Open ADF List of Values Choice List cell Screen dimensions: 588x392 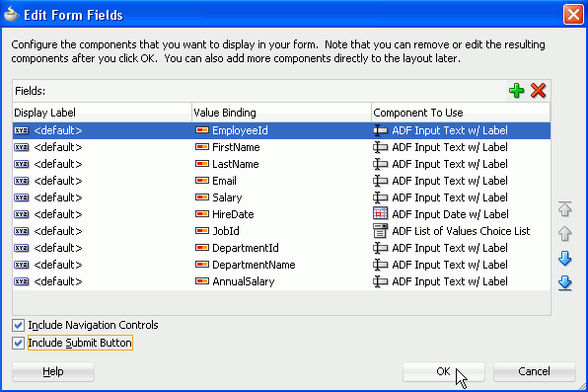461,231
